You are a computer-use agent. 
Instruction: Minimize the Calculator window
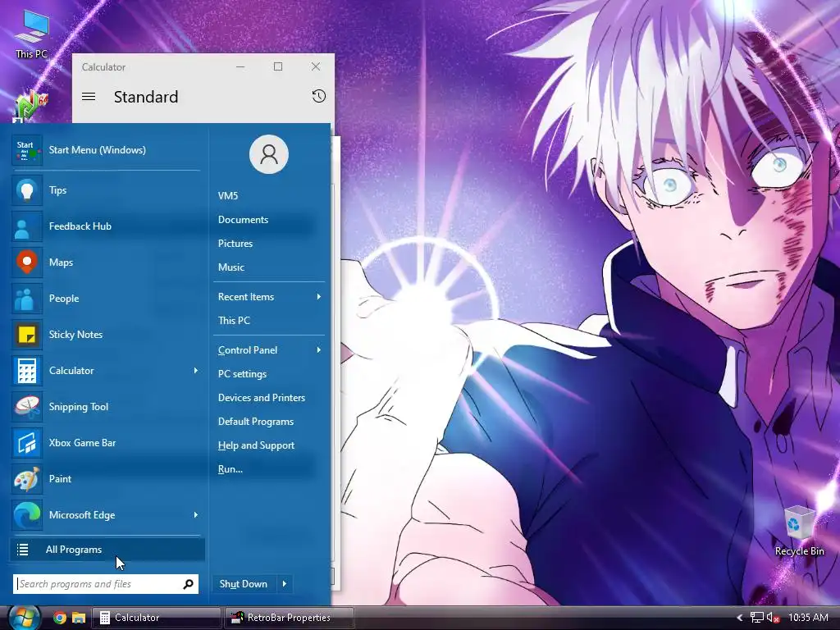coord(240,66)
